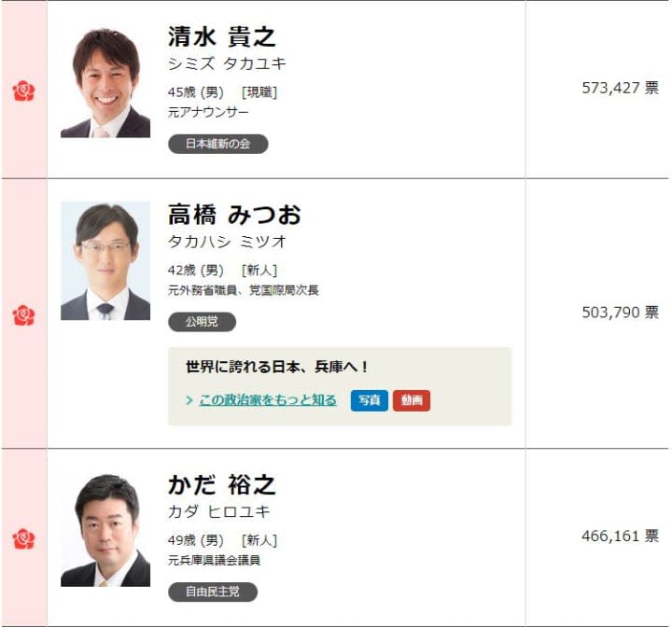Click the arrow before この政治家をもっと知る
Viewport: 672px width, 627px height.
pos(189,400)
